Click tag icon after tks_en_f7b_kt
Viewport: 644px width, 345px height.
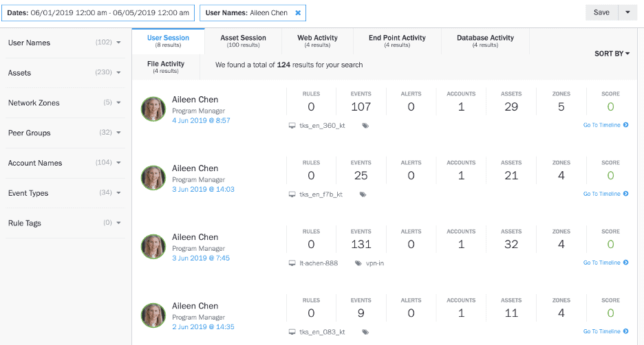[x=363, y=194]
